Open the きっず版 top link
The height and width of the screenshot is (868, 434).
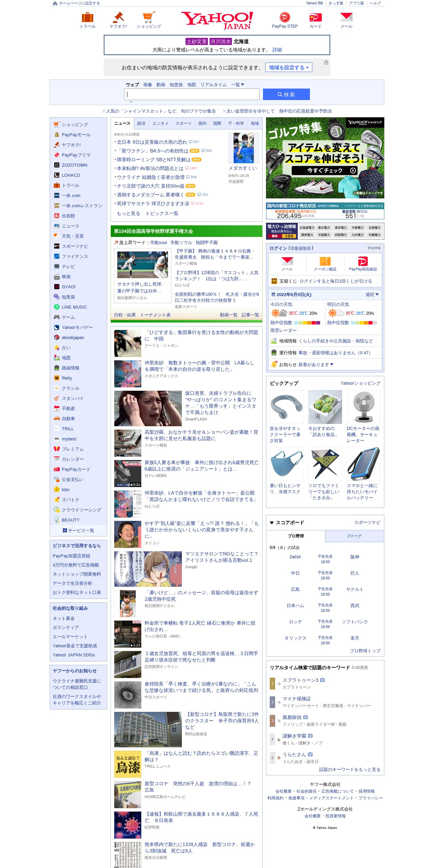coord(336,3)
